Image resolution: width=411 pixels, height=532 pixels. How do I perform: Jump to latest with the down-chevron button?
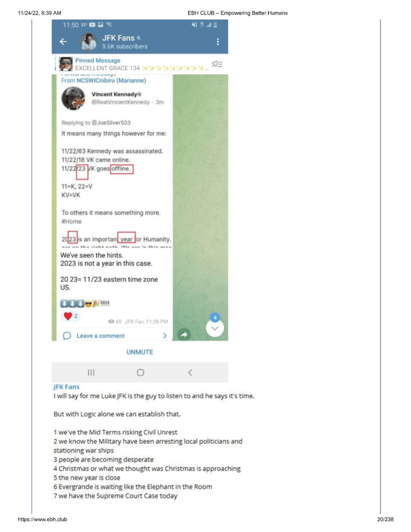click(215, 328)
